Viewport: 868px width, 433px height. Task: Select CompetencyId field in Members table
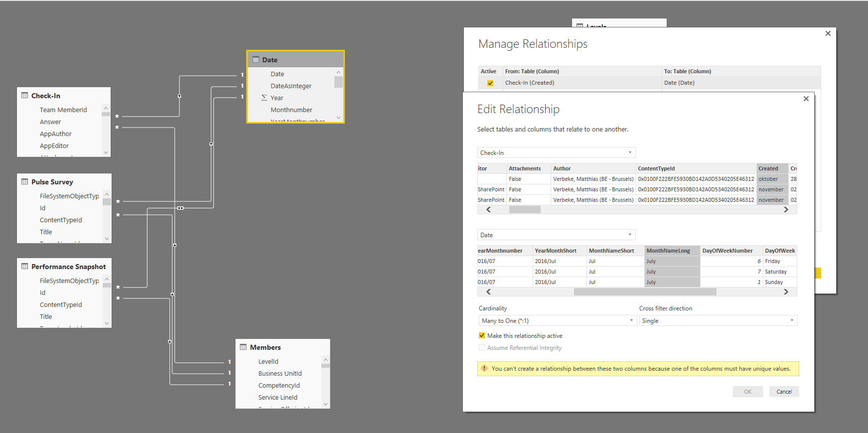click(279, 385)
